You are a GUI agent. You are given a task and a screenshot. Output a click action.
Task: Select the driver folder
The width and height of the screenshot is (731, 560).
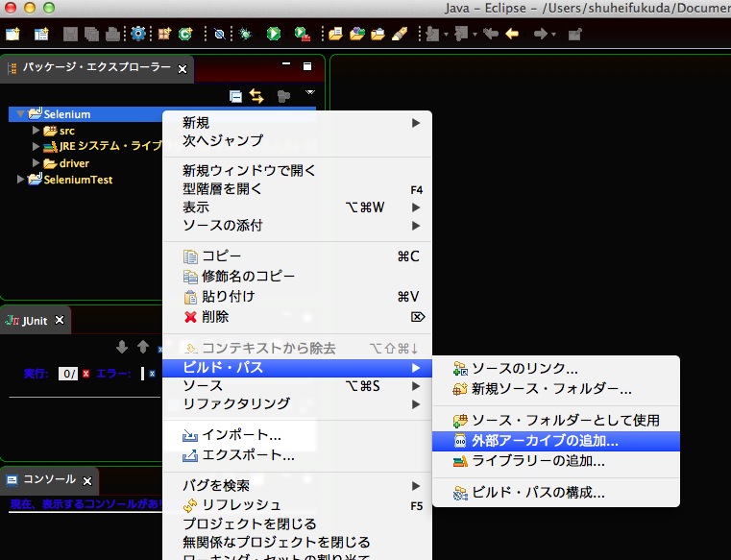(74, 163)
